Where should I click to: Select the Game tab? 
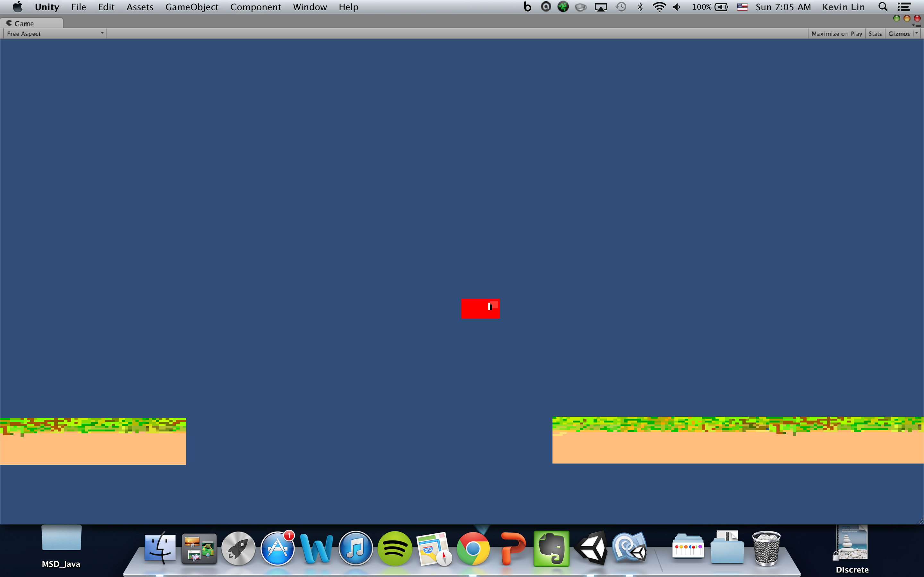pyautogui.click(x=24, y=24)
